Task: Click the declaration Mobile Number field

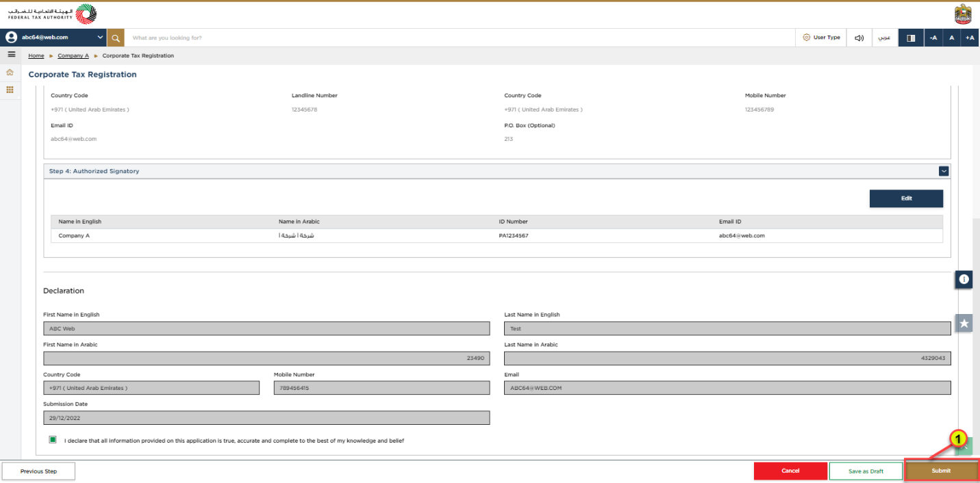Action: [382, 388]
